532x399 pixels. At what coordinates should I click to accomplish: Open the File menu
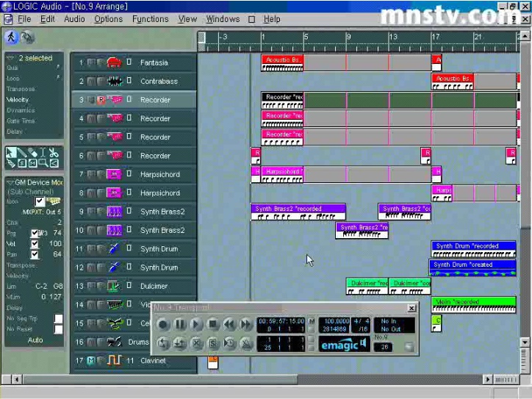pyautogui.click(x=24, y=19)
